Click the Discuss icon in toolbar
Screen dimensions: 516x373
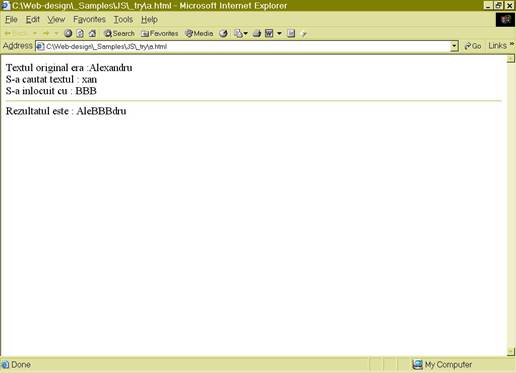[x=291, y=33]
